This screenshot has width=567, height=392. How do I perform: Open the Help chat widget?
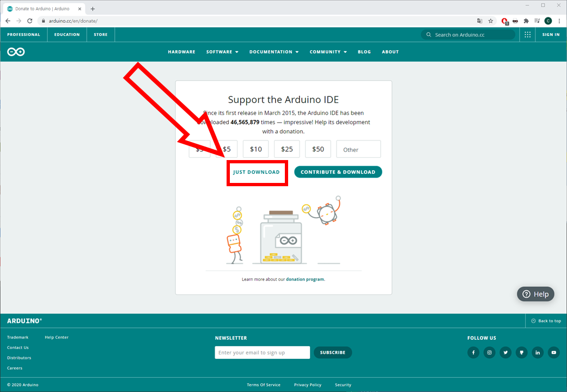coord(535,294)
